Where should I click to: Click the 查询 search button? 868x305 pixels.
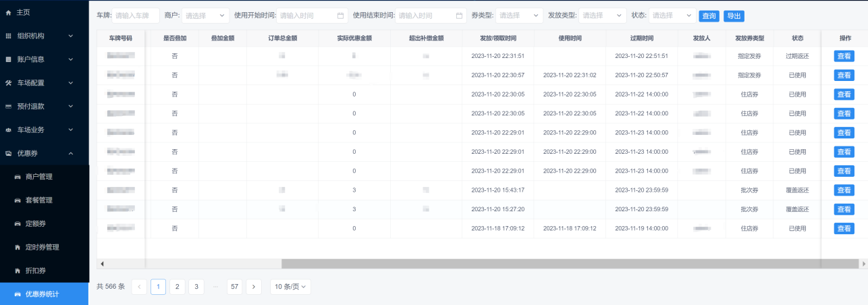pos(709,16)
